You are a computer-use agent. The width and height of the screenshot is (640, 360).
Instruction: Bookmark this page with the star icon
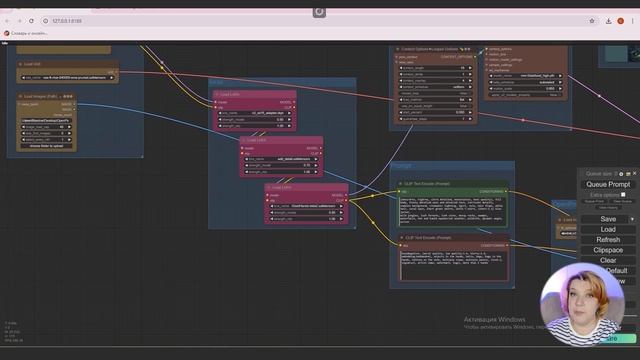592,21
